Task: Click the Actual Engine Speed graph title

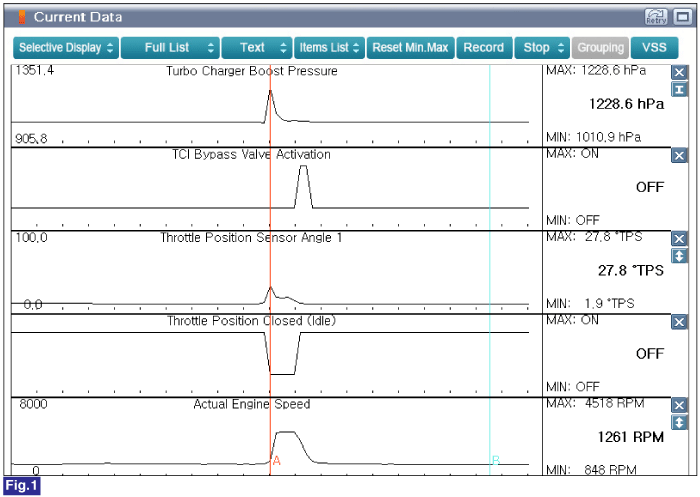Action: click(x=252, y=404)
